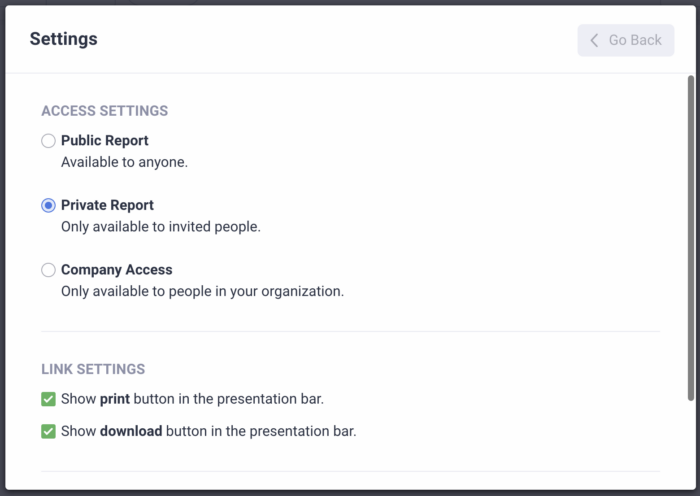Disable the show download button checkbox
Viewport: 700px width, 496px height.
coord(48,432)
